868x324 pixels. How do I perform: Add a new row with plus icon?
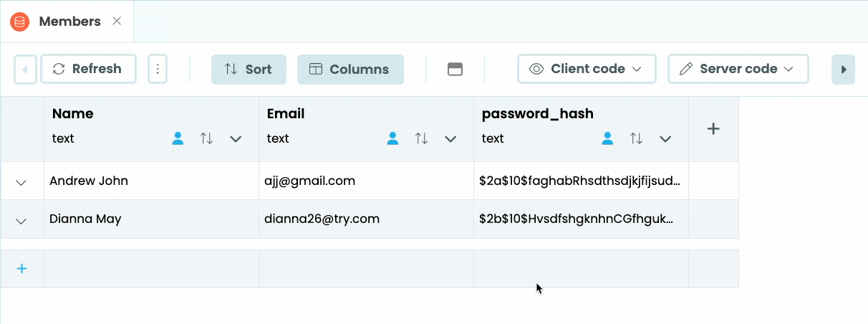(21, 269)
